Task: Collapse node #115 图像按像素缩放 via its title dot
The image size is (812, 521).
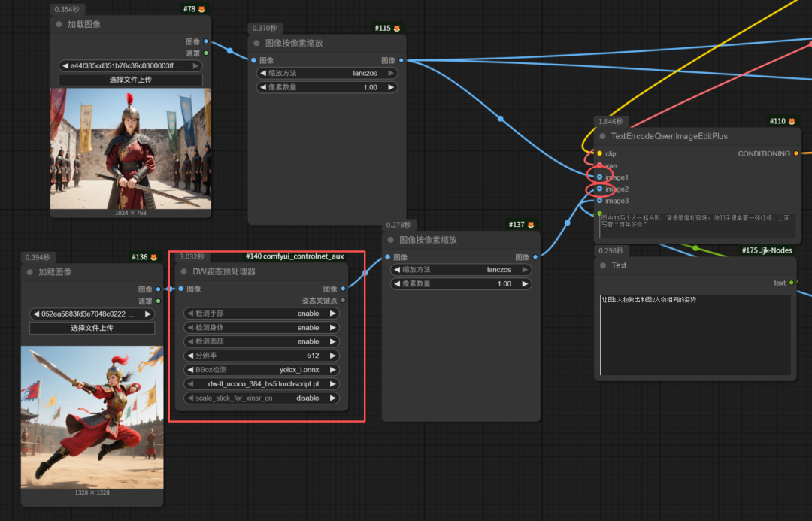Action: click(x=257, y=43)
